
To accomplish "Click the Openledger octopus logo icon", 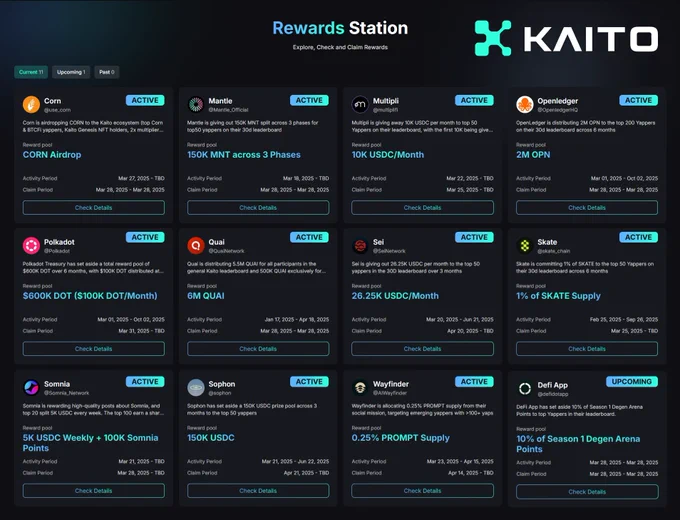I will click(525, 105).
